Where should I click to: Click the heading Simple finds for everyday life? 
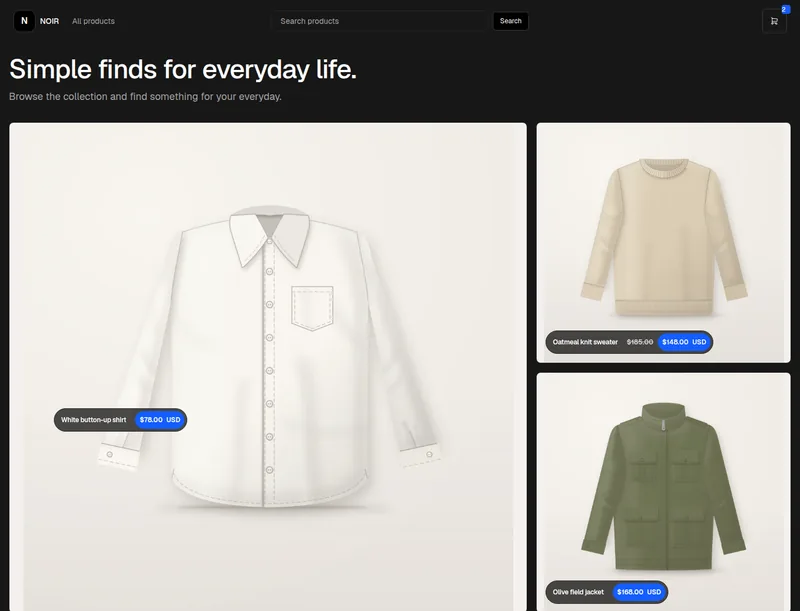[x=183, y=69]
